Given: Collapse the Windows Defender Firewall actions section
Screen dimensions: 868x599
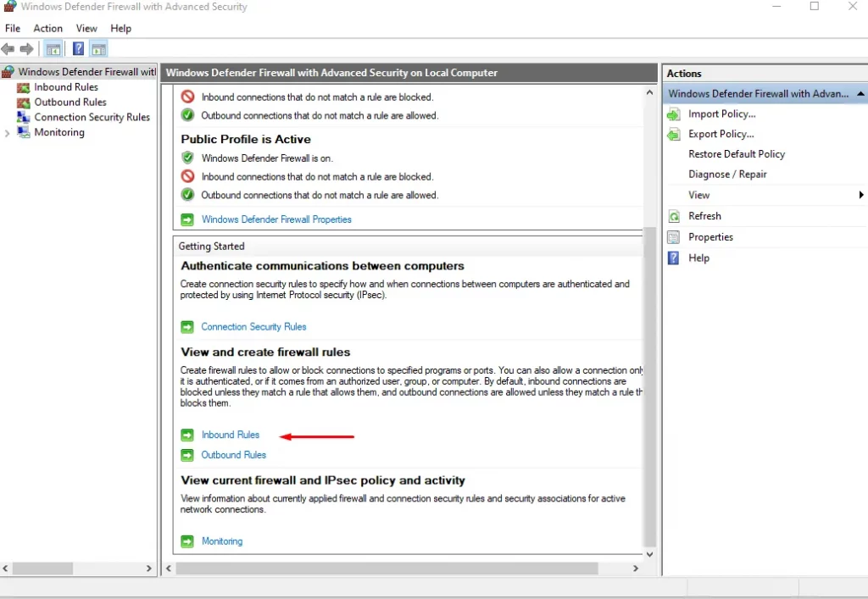Looking at the screenshot, I should click(860, 94).
